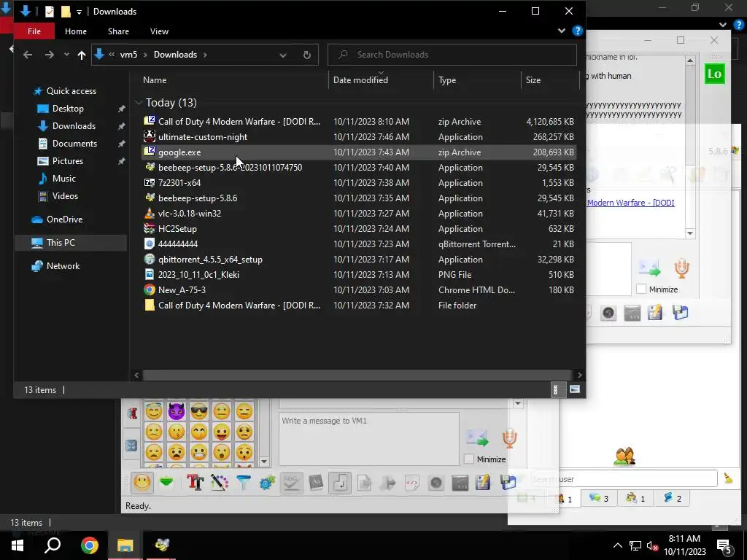Image resolution: width=747 pixels, height=560 pixels.
Task: Click the Explorer horizontal scrollbar
Action: [x=357, y=375]
